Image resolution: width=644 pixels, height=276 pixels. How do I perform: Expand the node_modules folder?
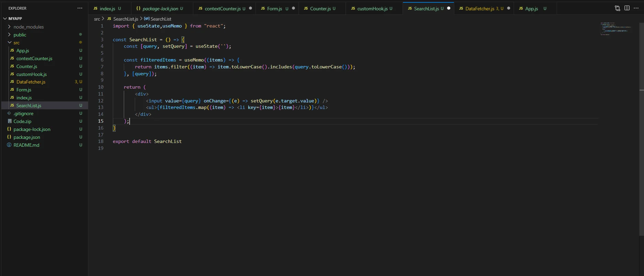point(10,27)
